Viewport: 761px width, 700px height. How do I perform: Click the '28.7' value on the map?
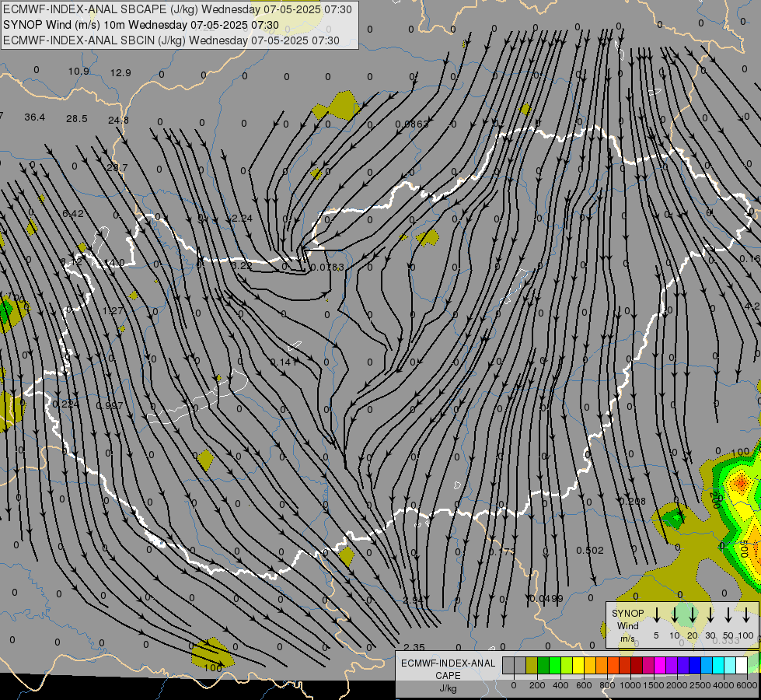click(117, 167)
